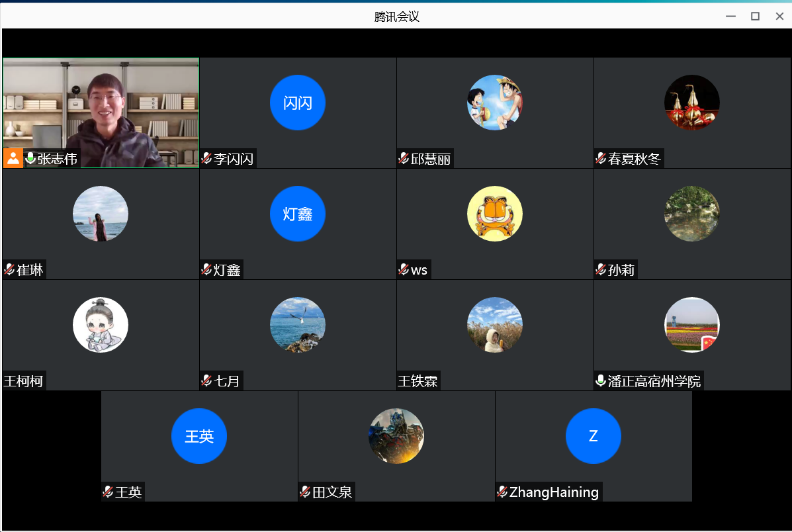Image resolution: width=792 pixels, height=532 pixels.
Task: Click the orange host icon beside 张志伟
Action: (13, 159)
